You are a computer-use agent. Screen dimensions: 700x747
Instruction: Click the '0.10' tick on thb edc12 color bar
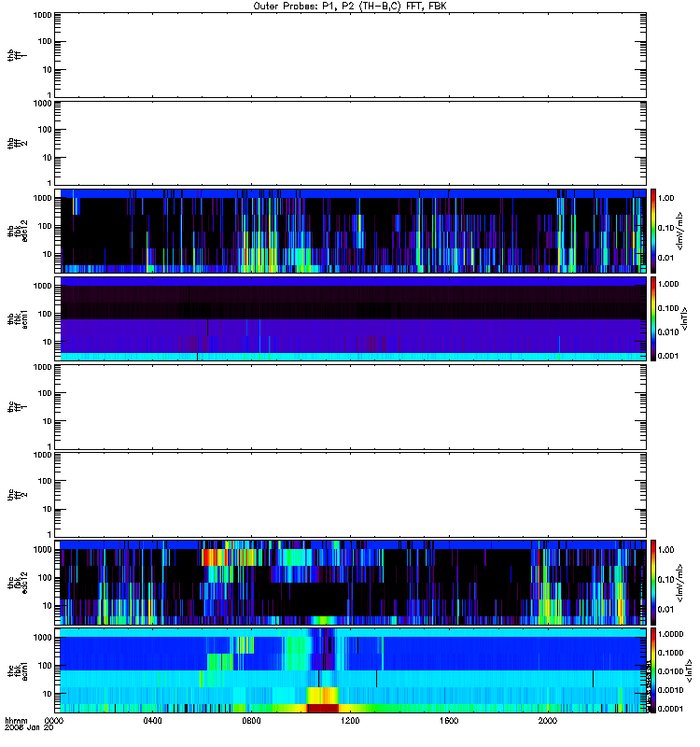pos(666,228)
